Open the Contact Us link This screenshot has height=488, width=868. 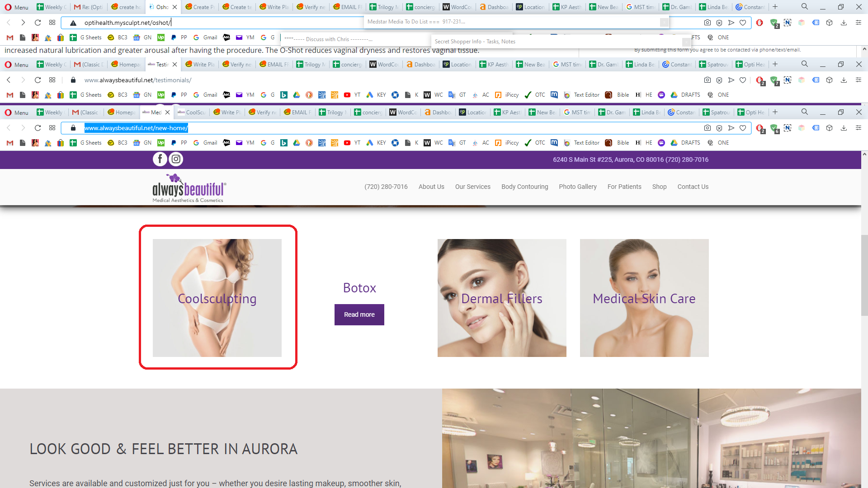coord(693,187)
